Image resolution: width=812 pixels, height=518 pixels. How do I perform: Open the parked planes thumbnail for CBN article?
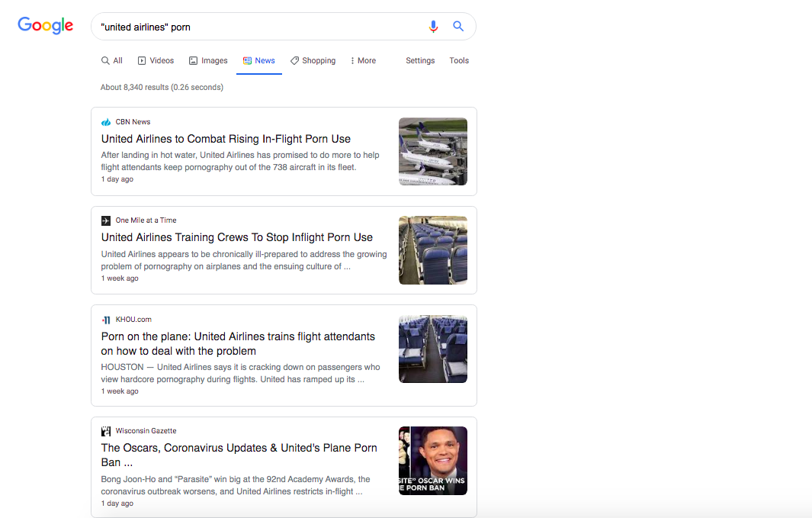point(433,151)
